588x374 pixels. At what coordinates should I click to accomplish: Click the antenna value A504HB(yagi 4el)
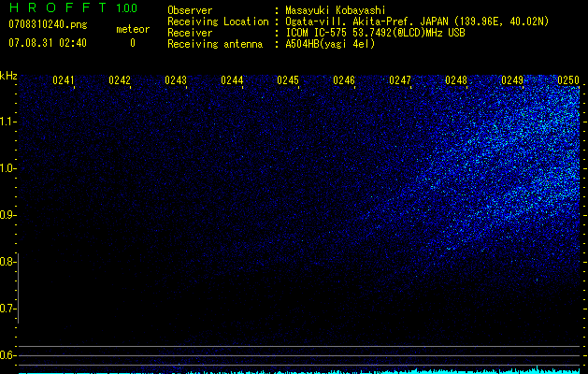pyautogui.click(x=330, y=44)
